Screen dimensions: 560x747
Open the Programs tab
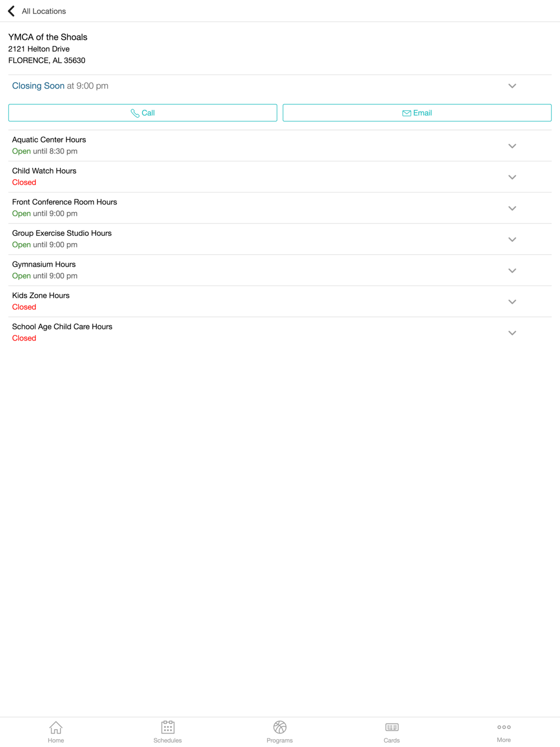click(x=279, y=732)
